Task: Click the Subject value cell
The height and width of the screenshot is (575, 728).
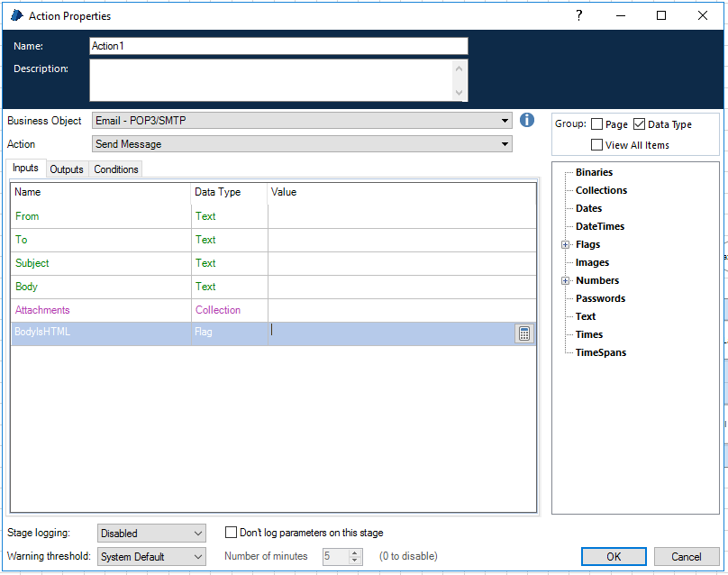Action: [x=402, y=263]
